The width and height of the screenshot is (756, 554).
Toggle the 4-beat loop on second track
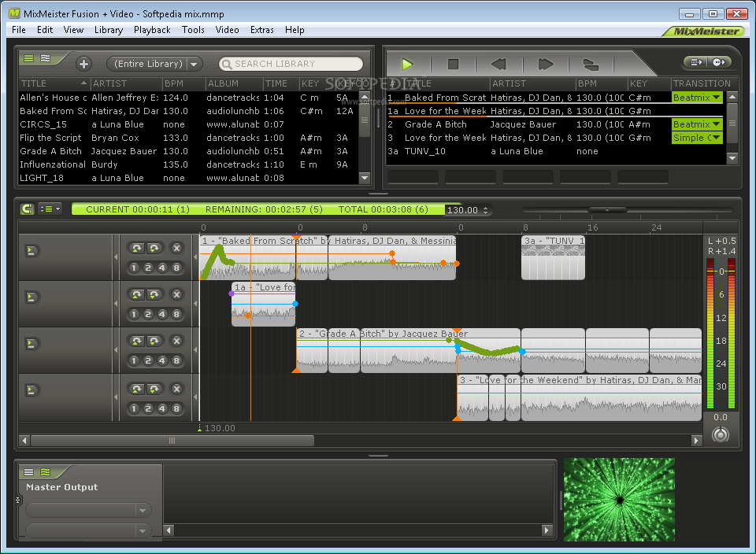(162, 314)
